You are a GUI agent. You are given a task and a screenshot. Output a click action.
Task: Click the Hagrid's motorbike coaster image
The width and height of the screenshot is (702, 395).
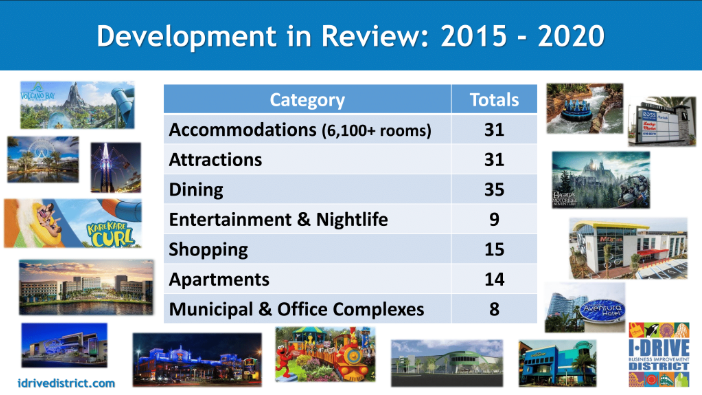[601, 180]
